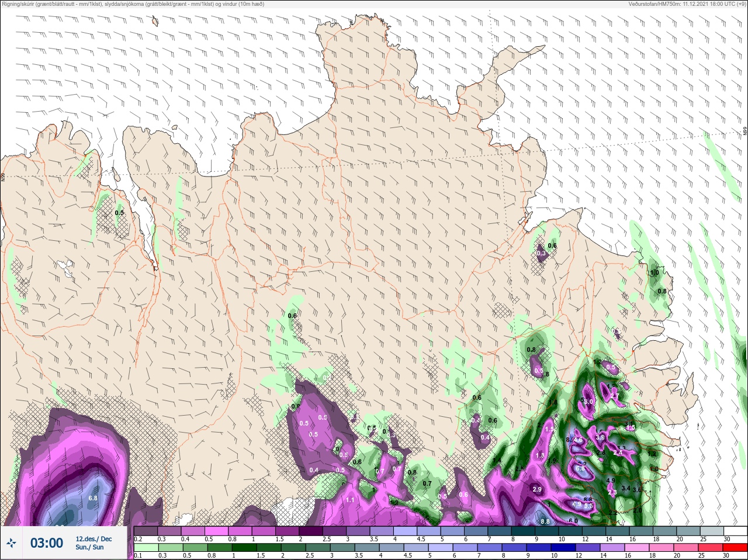748x560 pixels.
Task: Click the wind vane icon beside 03:00
Action: click(x=12, y=543)
